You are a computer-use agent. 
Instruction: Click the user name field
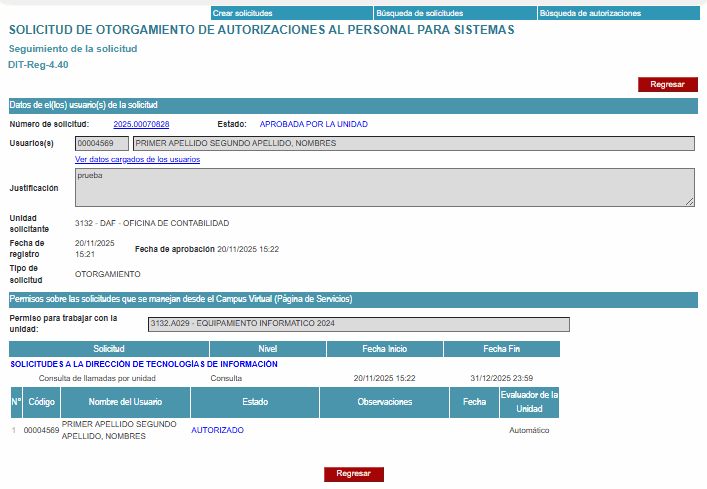click(x=413, y=144)
